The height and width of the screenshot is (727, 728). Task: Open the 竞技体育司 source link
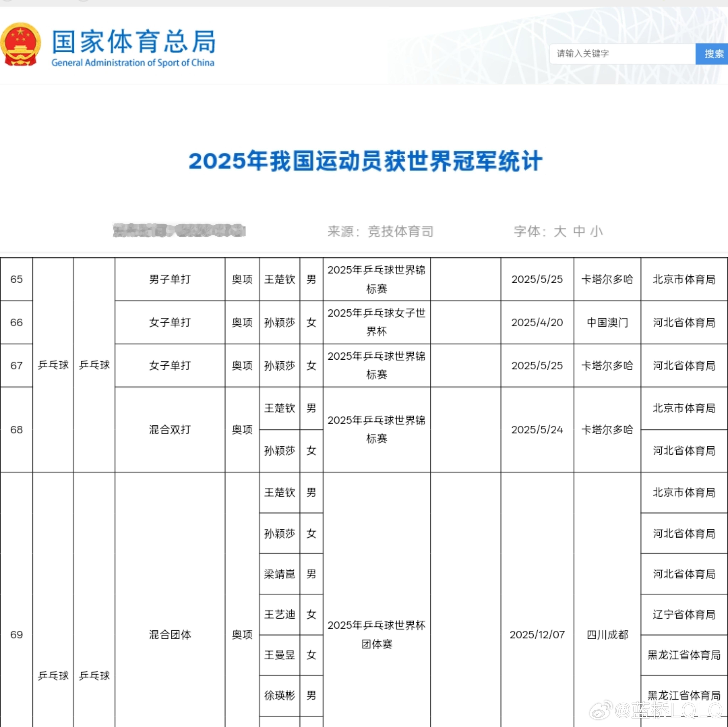pos(401,232)
